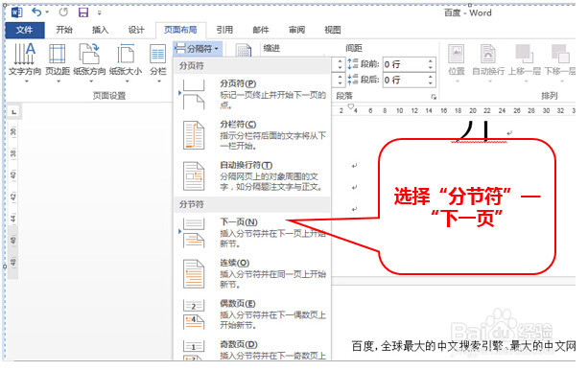Expand the 纸张方向 dropdown arrow
This screenshot has height=371, width=588.
click(x=91, y=81)
